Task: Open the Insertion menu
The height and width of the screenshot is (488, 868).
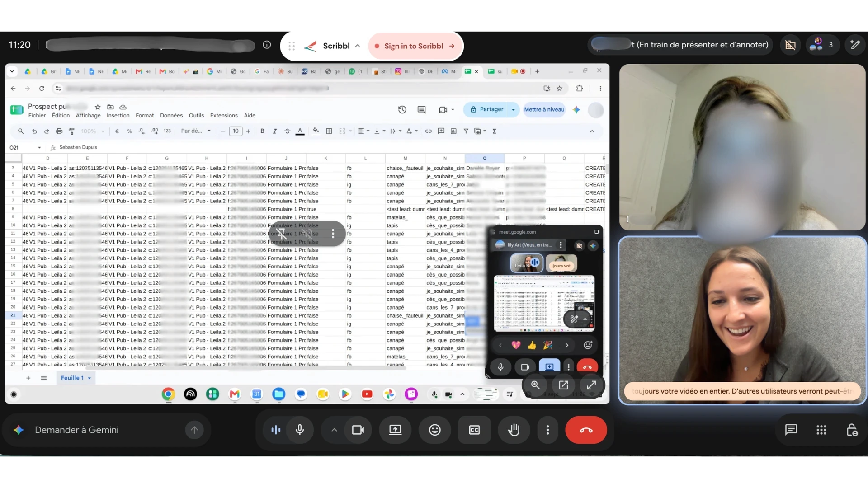Action: (118, 116)
